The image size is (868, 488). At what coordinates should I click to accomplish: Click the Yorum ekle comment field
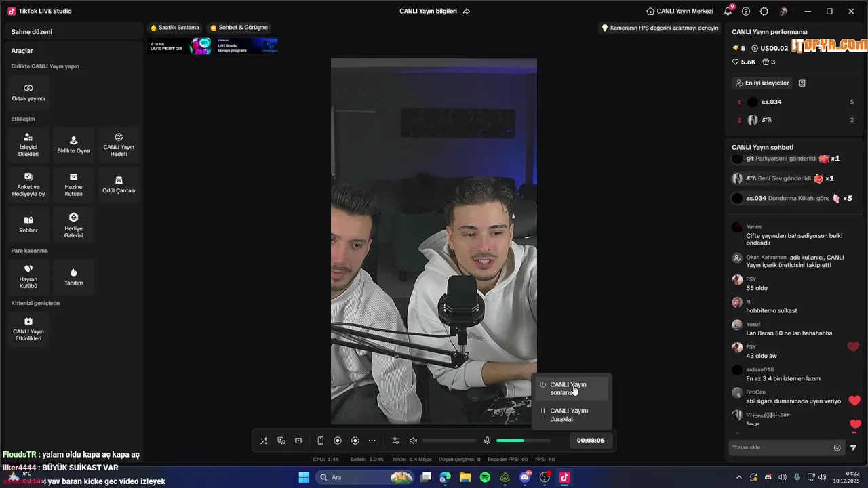pyautogui.click(x=781, y=447)
